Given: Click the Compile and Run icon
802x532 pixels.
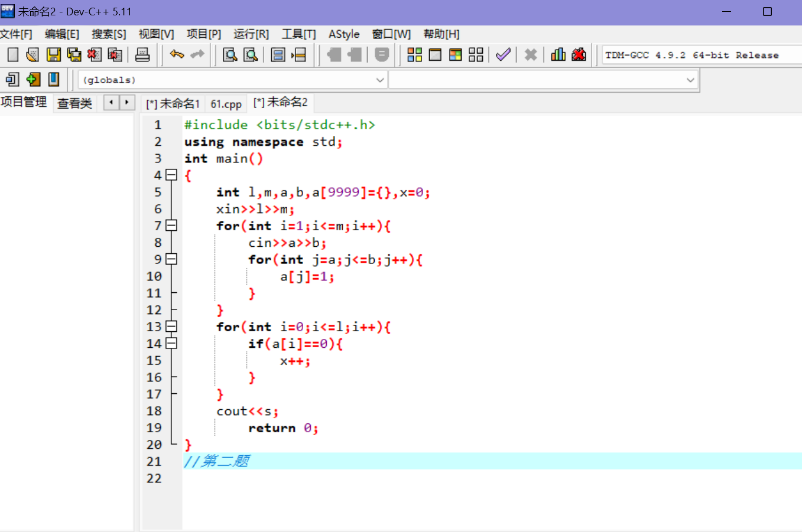Looking at the screenshot, I should click(x=456, y=55).
